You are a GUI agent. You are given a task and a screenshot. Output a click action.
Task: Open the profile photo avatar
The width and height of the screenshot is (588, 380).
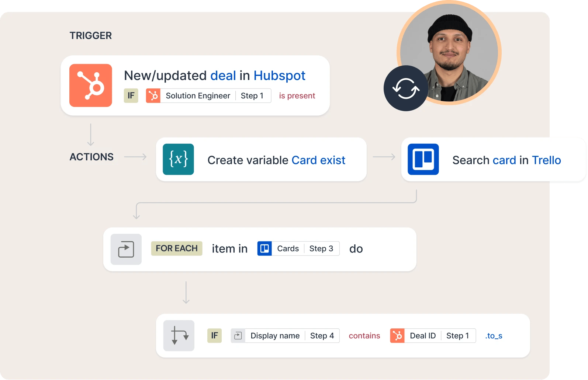[x=449, y=53]
